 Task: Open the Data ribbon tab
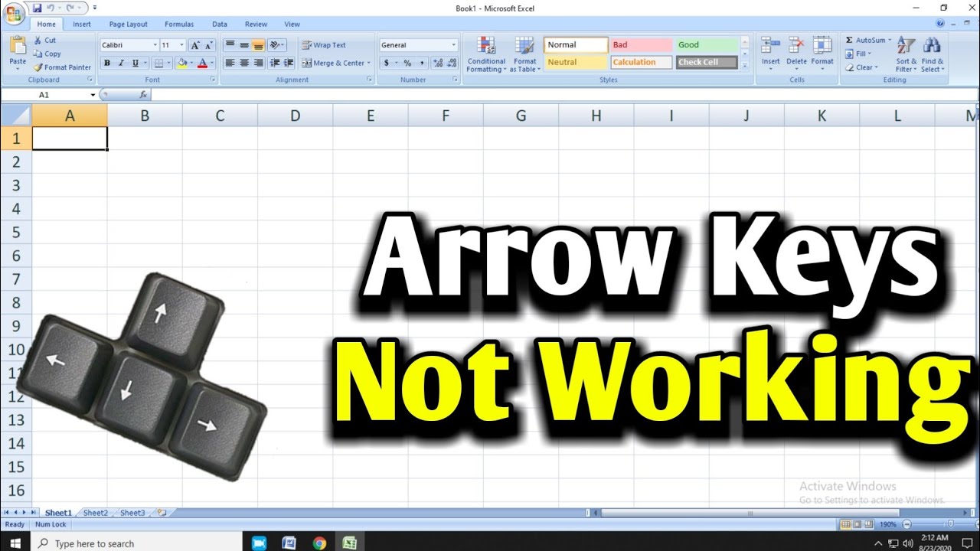(x=220, y=24)
